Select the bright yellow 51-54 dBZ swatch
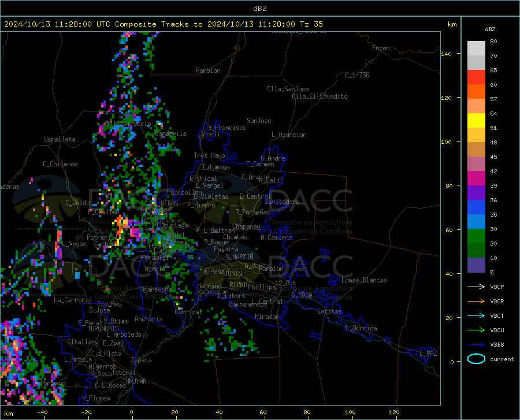The image size is (520, 420). 476,121
